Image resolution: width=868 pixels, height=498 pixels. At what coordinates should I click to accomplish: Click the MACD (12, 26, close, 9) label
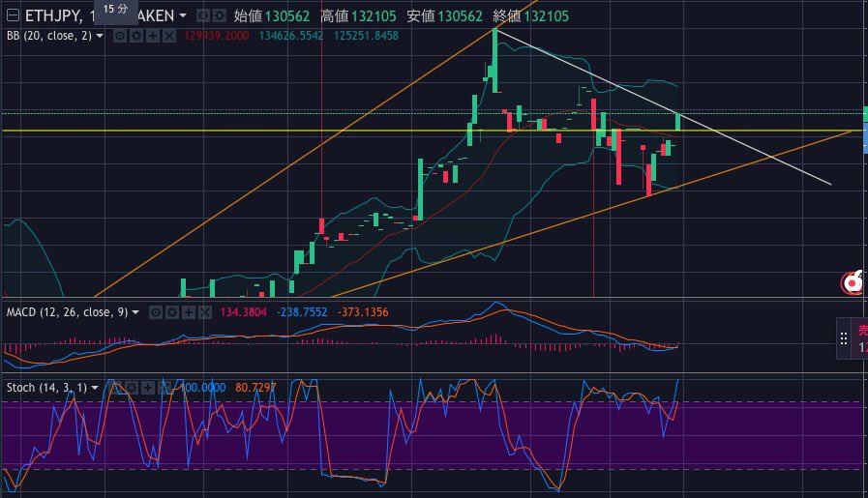pos(67,312)
